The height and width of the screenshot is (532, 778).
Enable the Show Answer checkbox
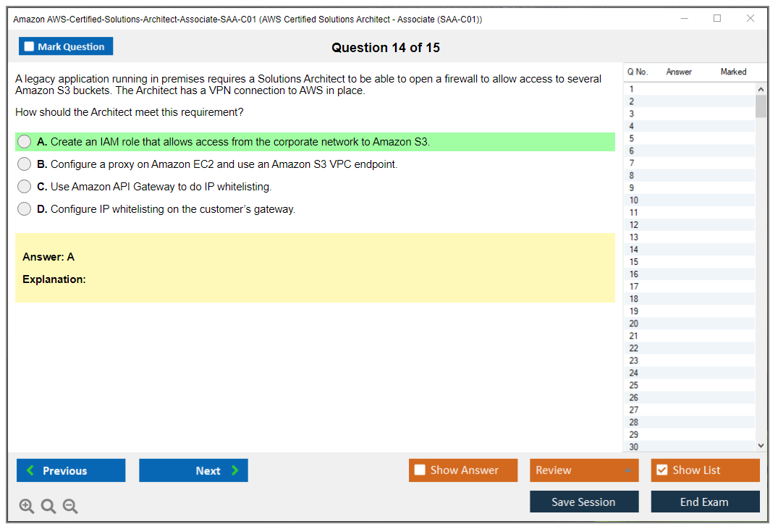click(420, 470)
